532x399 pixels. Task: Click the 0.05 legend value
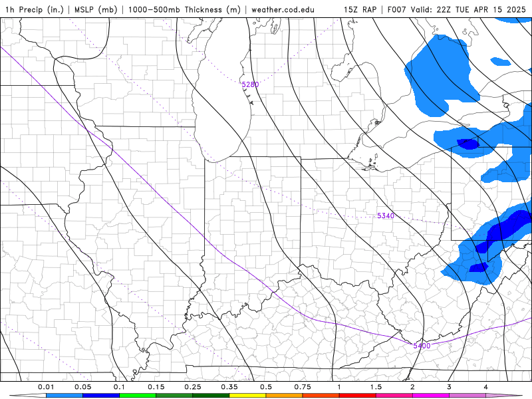(x=82, y=387)
